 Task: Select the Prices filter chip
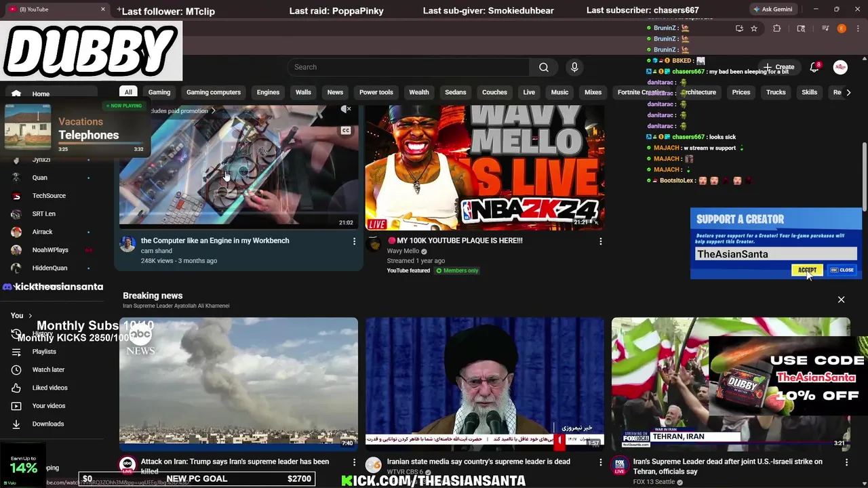(741, 92)
